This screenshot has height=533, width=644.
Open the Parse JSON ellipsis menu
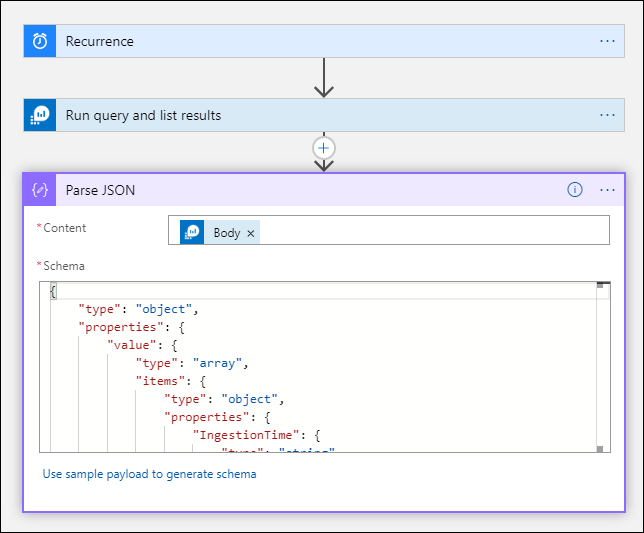point(607,190)
